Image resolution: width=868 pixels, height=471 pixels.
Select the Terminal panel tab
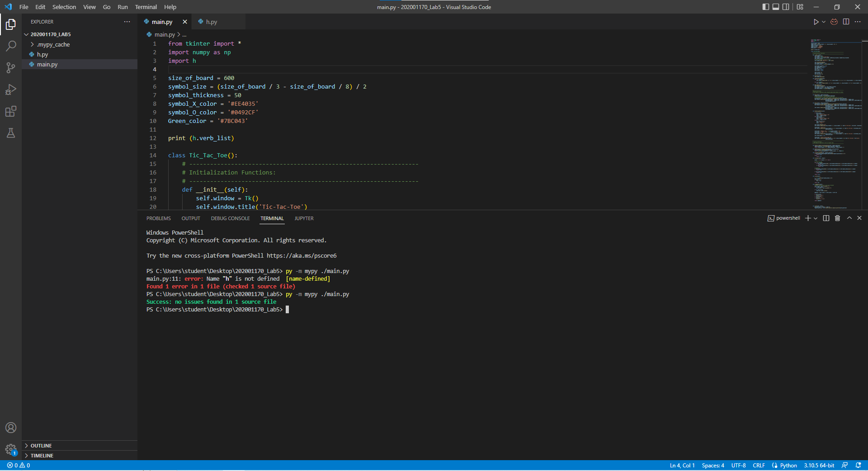[272, 218]
